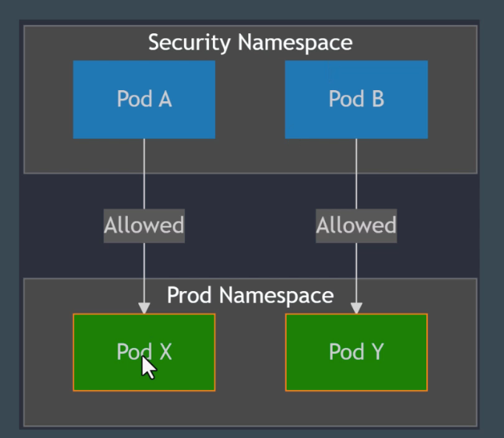This screenshot has width=504, height=438.
Task: Select the Allowed label below Pod B
Action: pos(356,225)
